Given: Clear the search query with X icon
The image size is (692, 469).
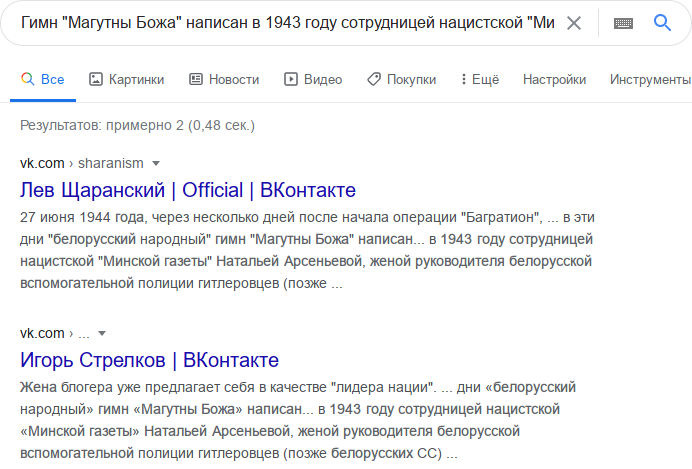Looking at the screenshot, I should [x=574, y=23].
